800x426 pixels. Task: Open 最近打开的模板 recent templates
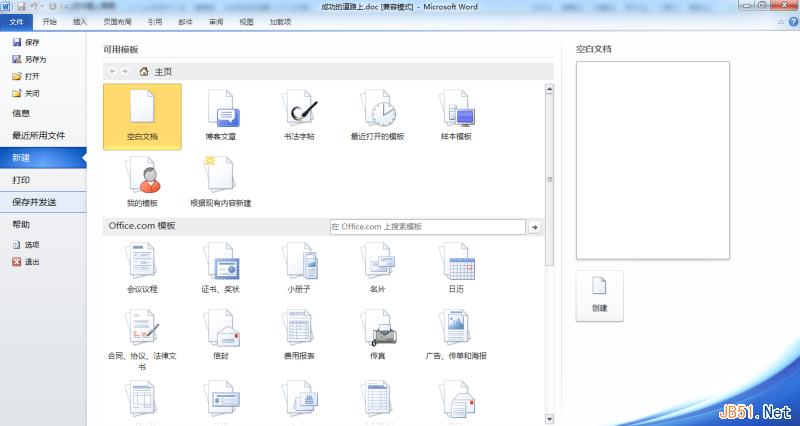point(378,115)
